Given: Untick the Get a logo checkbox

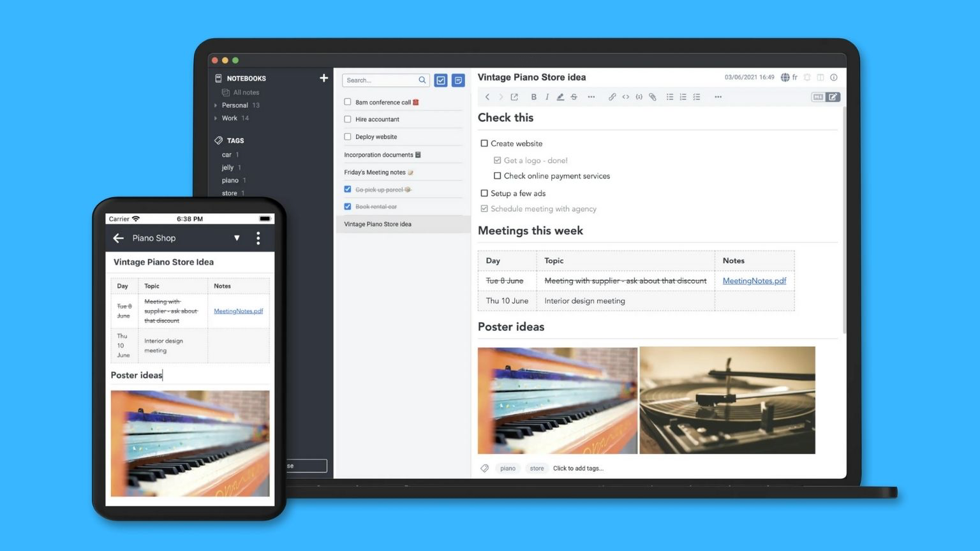Looking at the screenshot, I should click(x=497, y=160).
